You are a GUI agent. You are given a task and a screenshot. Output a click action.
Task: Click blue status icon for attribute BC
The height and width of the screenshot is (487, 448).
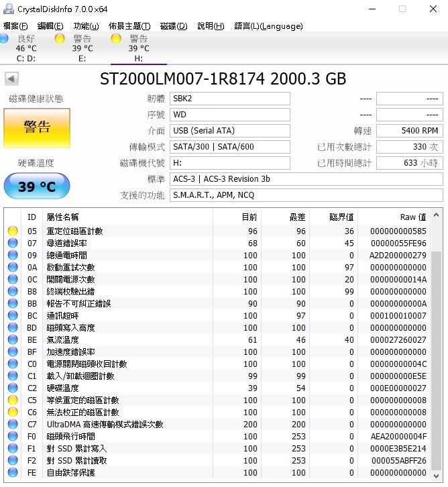[13, 315]
